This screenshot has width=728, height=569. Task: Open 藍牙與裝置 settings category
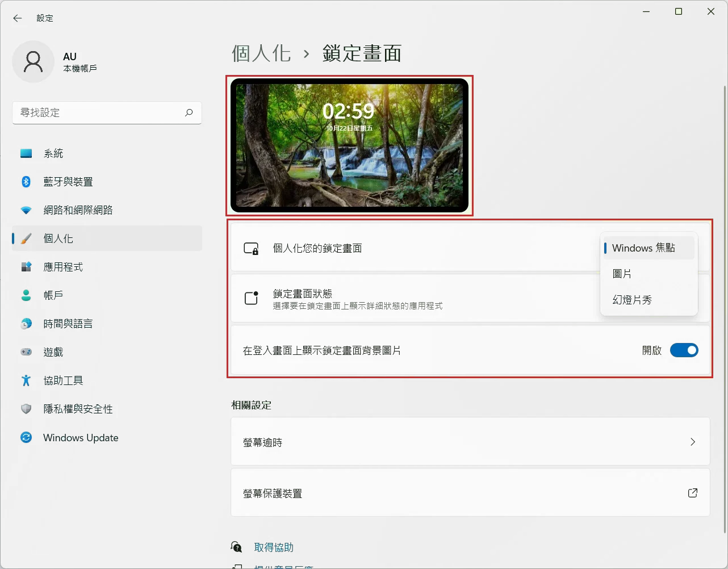click(107, 182)
